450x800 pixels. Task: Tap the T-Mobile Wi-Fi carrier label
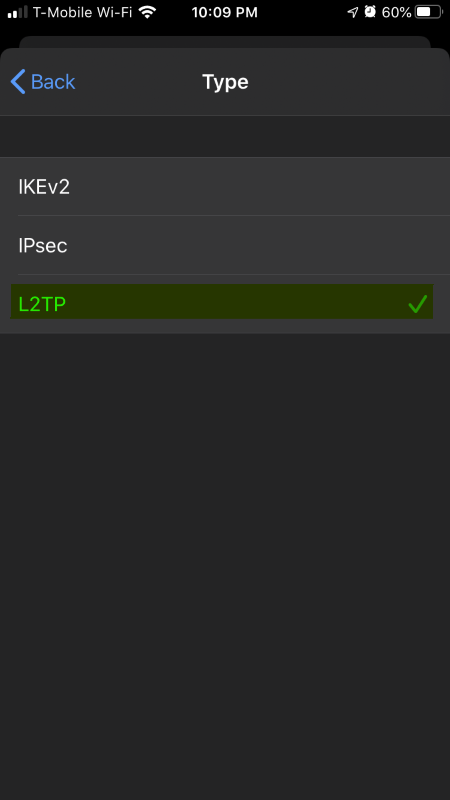click(x=83, y=12)
